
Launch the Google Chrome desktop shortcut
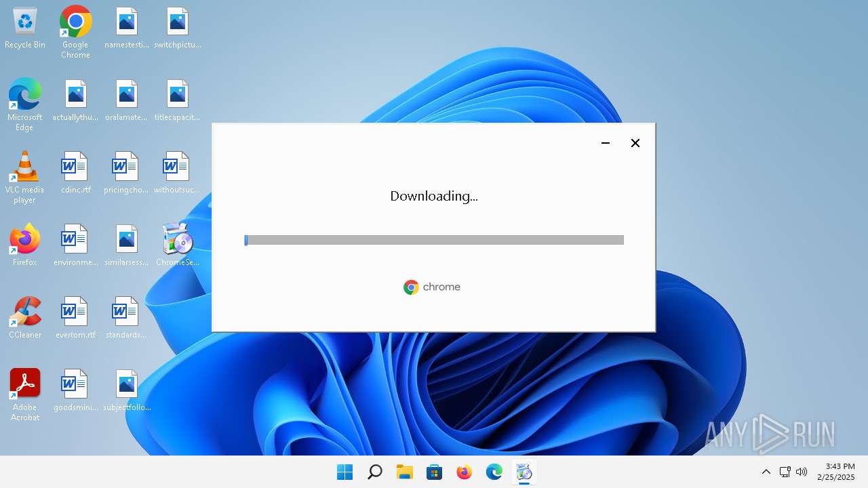pos(75,33)
